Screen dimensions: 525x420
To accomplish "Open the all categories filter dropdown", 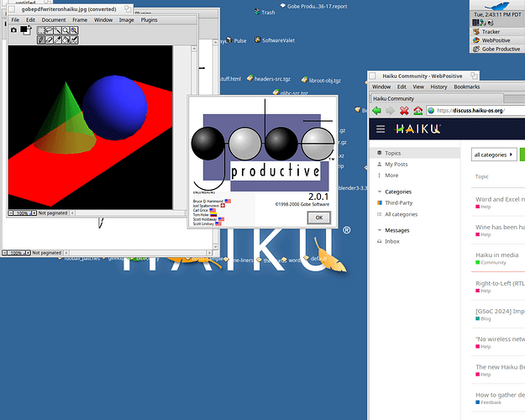I will click(494, 155).
